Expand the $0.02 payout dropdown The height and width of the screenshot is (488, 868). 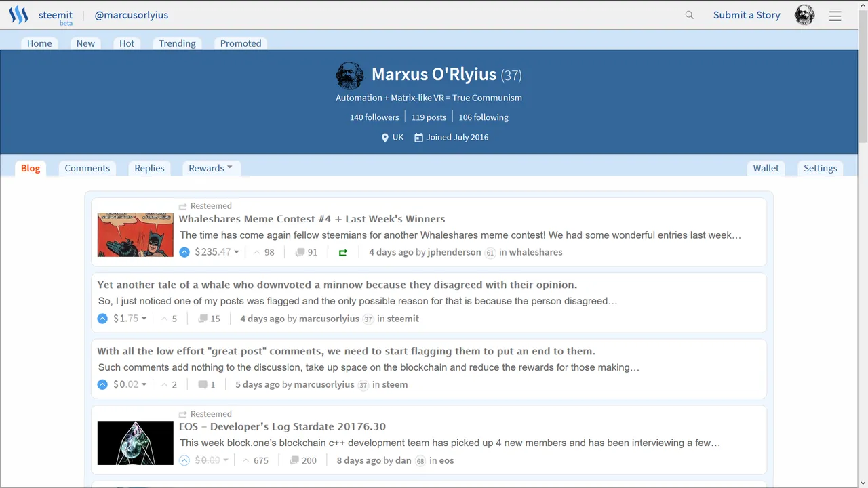(130, 384)
